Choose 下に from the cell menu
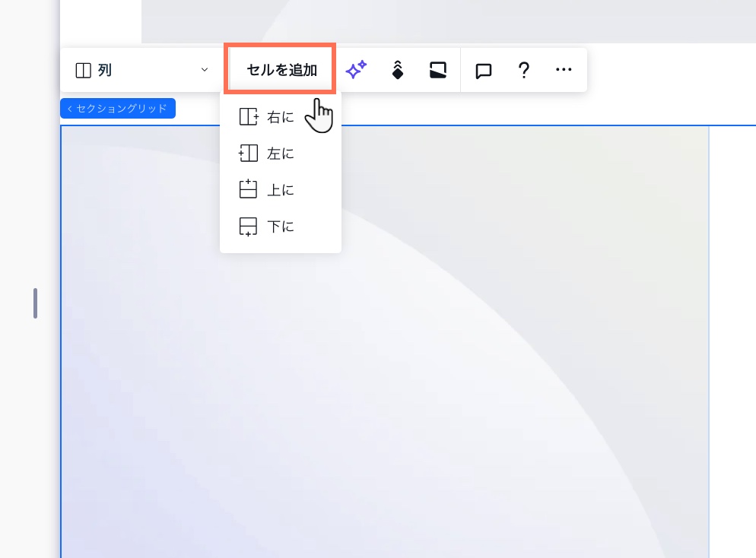This screenshot has height=558, width=756. tap(281, 226)
